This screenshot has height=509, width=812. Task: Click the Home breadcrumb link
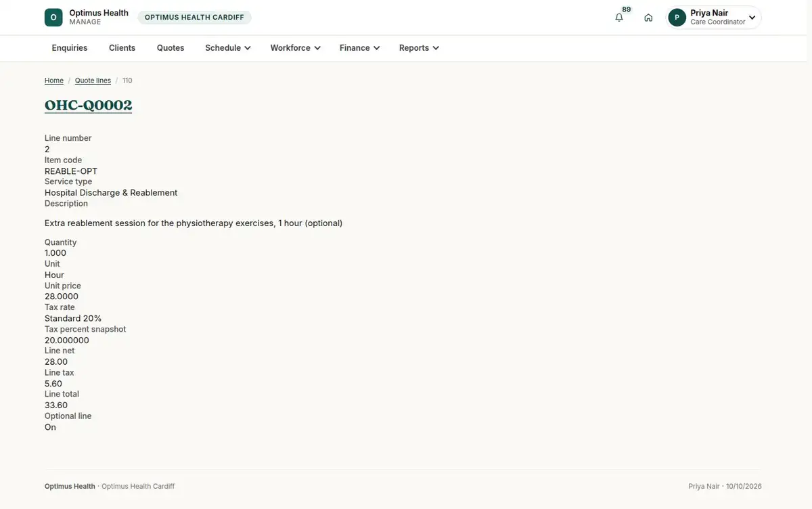(x=54, y=81)
